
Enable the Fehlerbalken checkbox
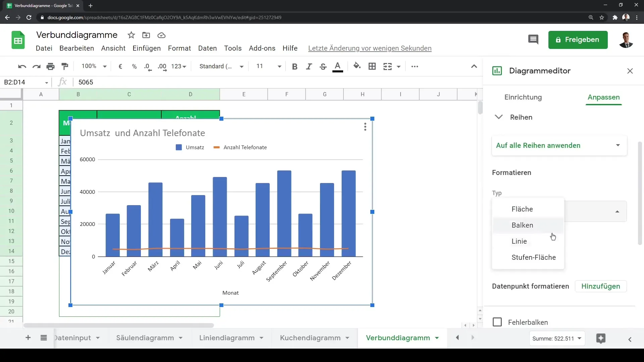(x=497, y=322)
